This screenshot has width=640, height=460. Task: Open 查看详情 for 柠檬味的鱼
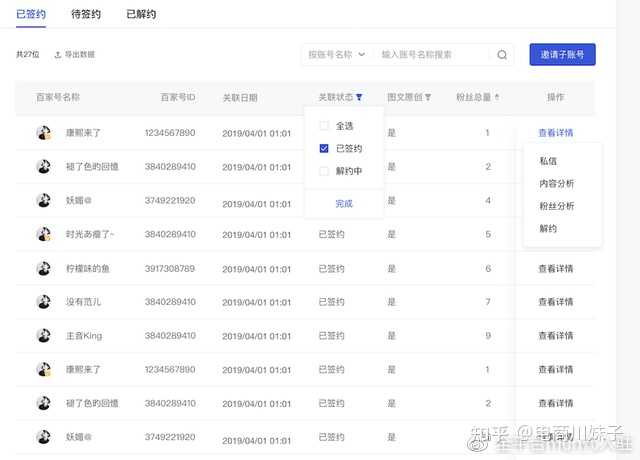point(556,269)
